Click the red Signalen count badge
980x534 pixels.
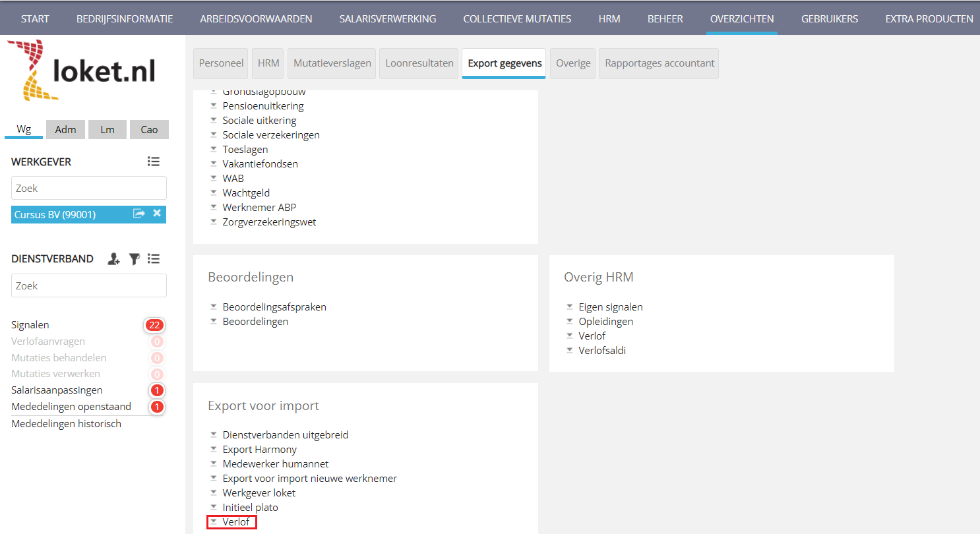click(154, 325)
